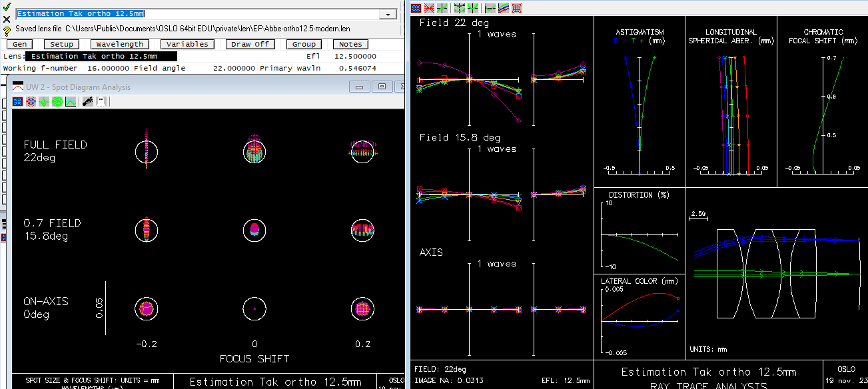Open the Gen general settings button
This screenshot has height=389, width=868.
(x=19, y=44)
